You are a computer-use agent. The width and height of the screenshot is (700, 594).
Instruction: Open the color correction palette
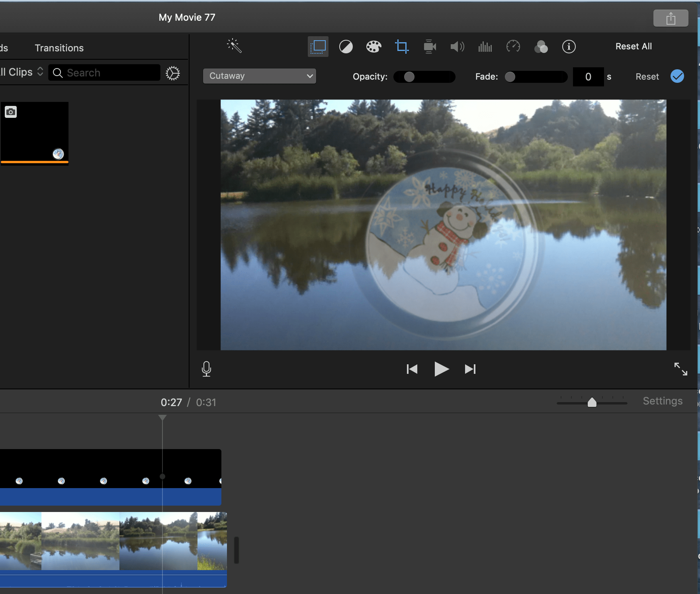click(373, 47)
